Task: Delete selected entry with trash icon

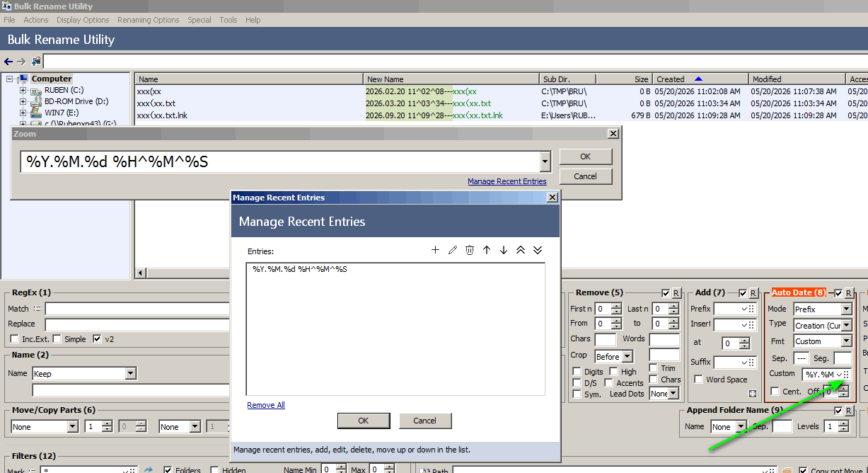Action: point(469,250)
